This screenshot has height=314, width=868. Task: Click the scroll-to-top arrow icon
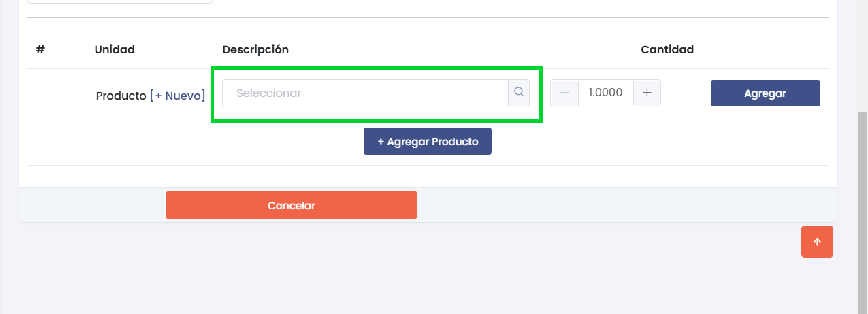(x=817, y=242)
